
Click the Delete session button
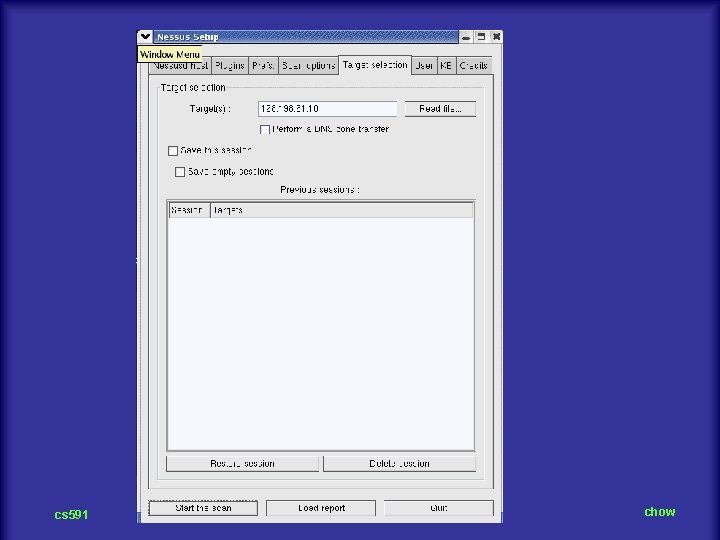(399, 464)
